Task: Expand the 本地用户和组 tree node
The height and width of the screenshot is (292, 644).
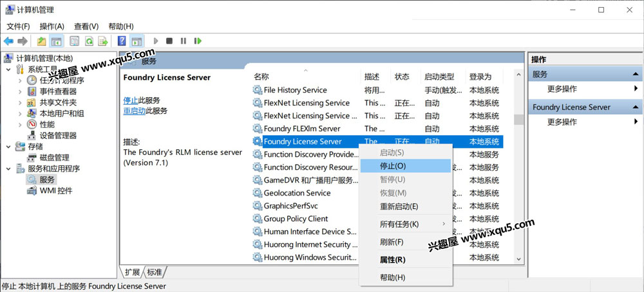Action: coord(20,114)
